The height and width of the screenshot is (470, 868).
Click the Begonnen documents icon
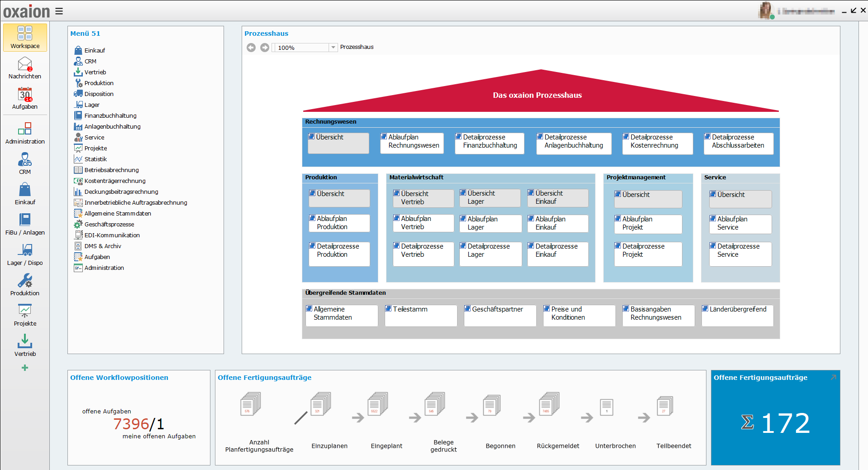point(491,405)
